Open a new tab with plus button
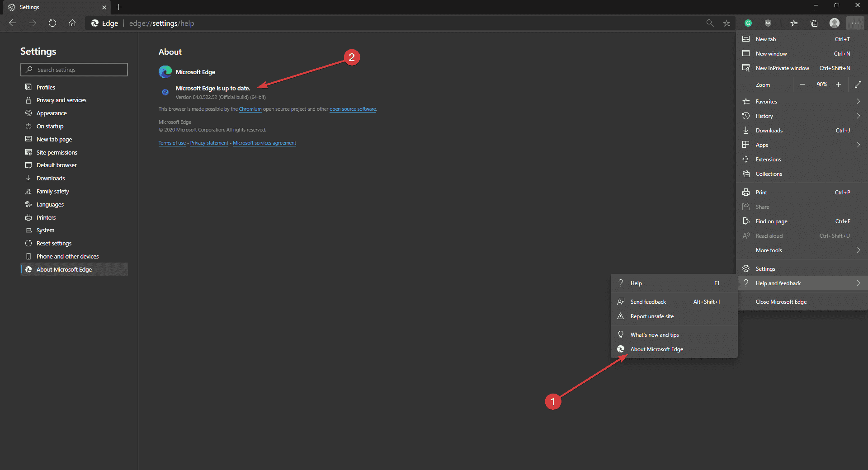Image resolution: width=868 pixels, height=470 pixels. 119,7
